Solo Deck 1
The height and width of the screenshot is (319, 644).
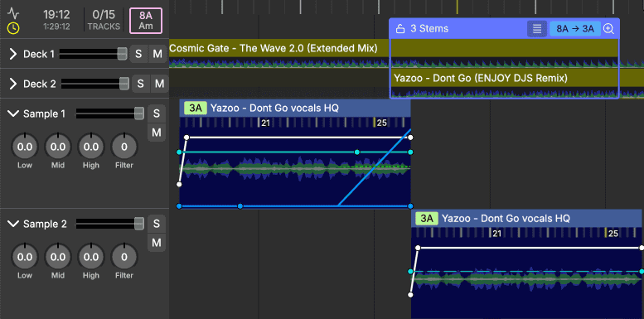click(138, 54)
